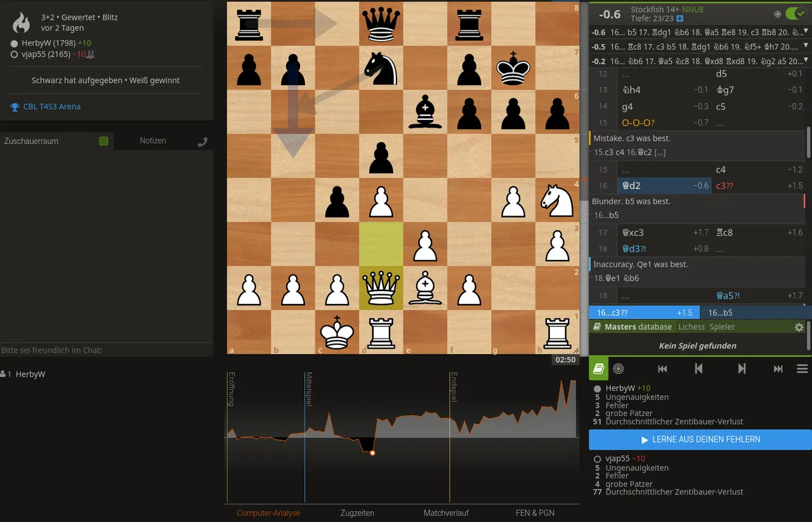Select the black rook on a8
This screenshot has width=812, height=522.
click(x=249, y=24)
